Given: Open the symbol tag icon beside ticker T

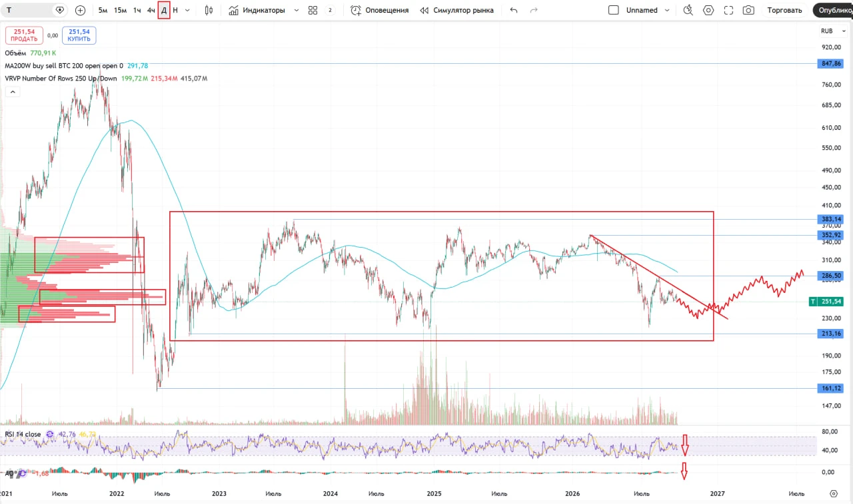Looking at the screenshot, I should tap(60, 10).
